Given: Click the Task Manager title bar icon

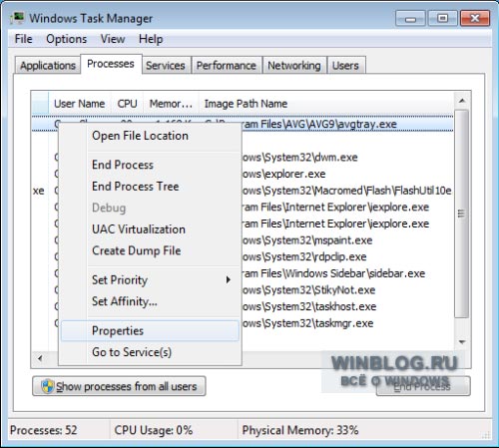Looking at the screenshot, I should pos(17,18).
